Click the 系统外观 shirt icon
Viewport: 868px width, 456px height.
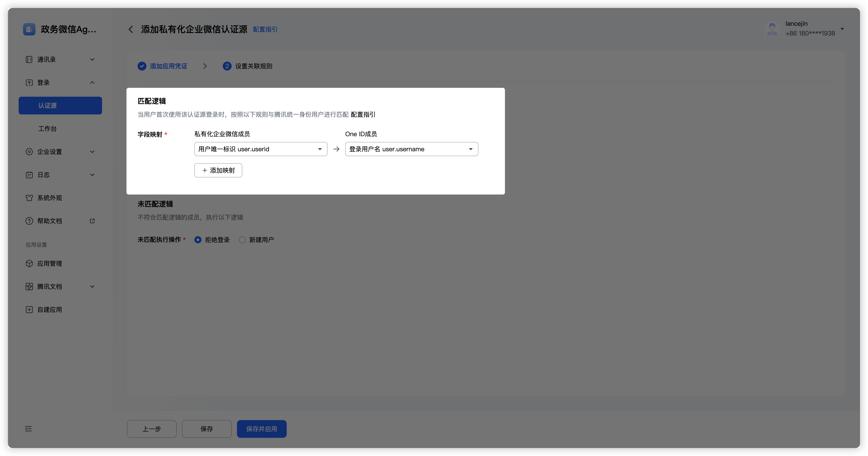click(29, 198)
